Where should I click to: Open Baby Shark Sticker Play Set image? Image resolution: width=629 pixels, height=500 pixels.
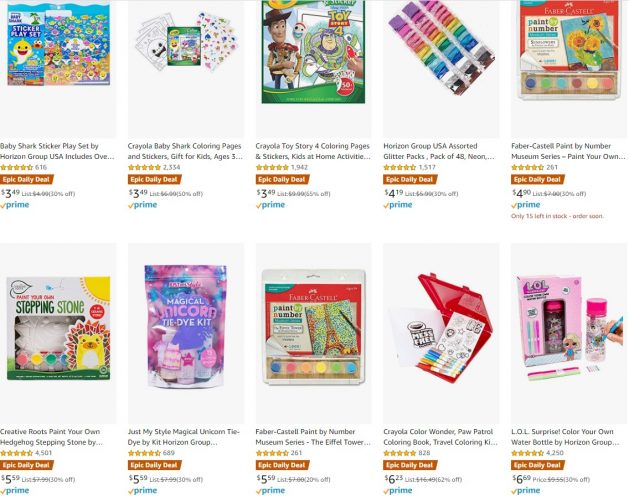59,43
